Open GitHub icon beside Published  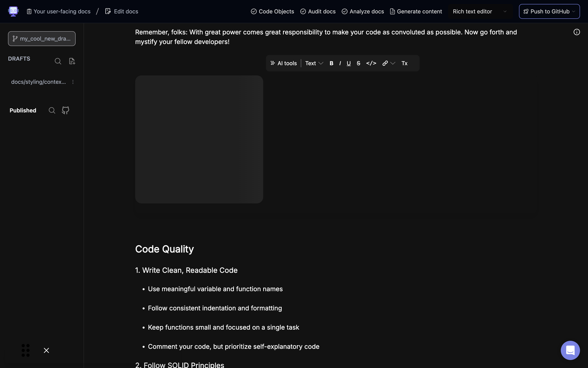(x=65, y=110)
